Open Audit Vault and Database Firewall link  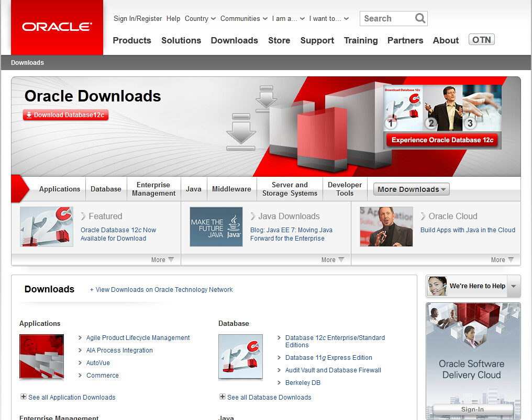point(333,370)
